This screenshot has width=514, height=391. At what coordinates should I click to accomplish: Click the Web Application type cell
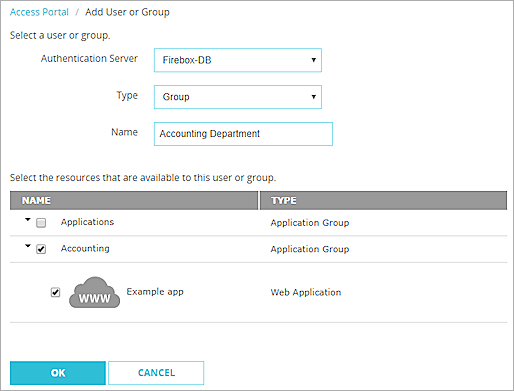(x=306, y=292)
